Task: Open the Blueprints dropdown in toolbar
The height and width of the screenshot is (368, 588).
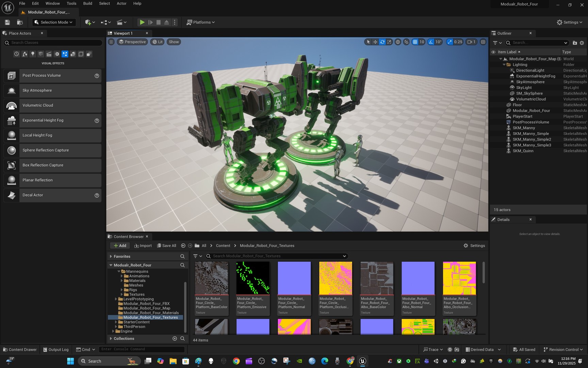Action: pos(106,22)
